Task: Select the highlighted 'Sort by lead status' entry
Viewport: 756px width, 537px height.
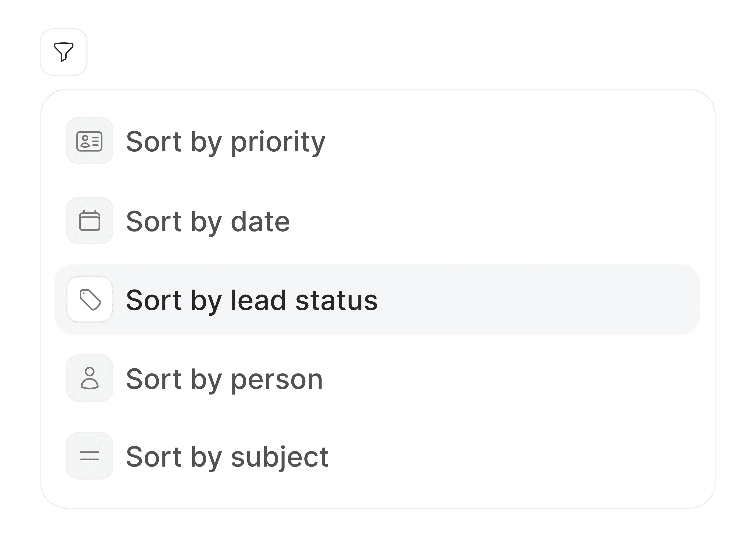Action: pyautogui.click(x=377, y=300)
